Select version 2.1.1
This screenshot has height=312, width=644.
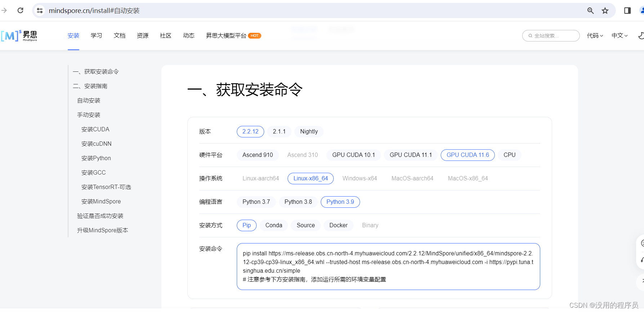point(279,132)
